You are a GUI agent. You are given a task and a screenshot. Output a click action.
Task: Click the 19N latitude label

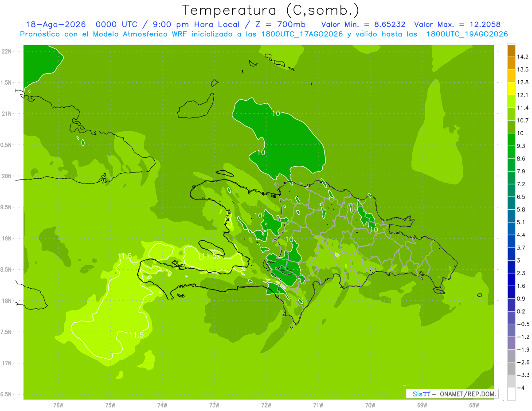tap(7, 239)
